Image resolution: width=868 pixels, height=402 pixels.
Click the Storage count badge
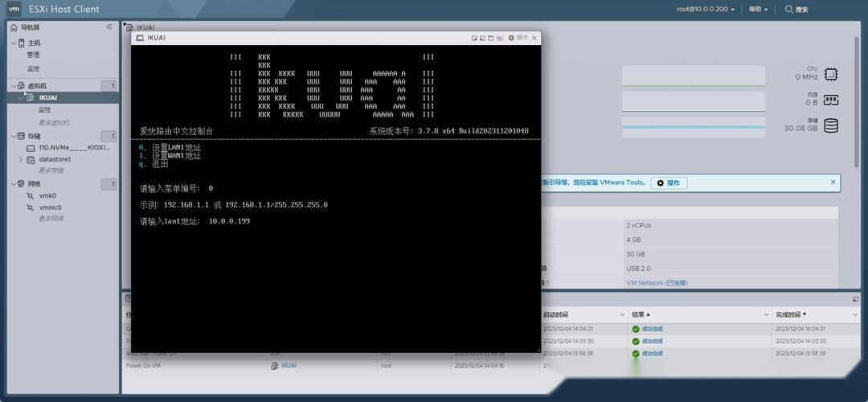click(x=109, y=136)
